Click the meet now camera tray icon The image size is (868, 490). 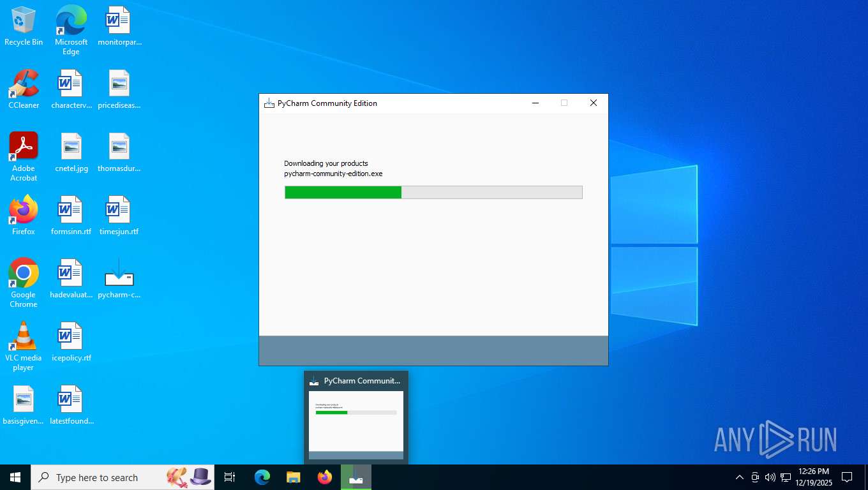[755, 477]
